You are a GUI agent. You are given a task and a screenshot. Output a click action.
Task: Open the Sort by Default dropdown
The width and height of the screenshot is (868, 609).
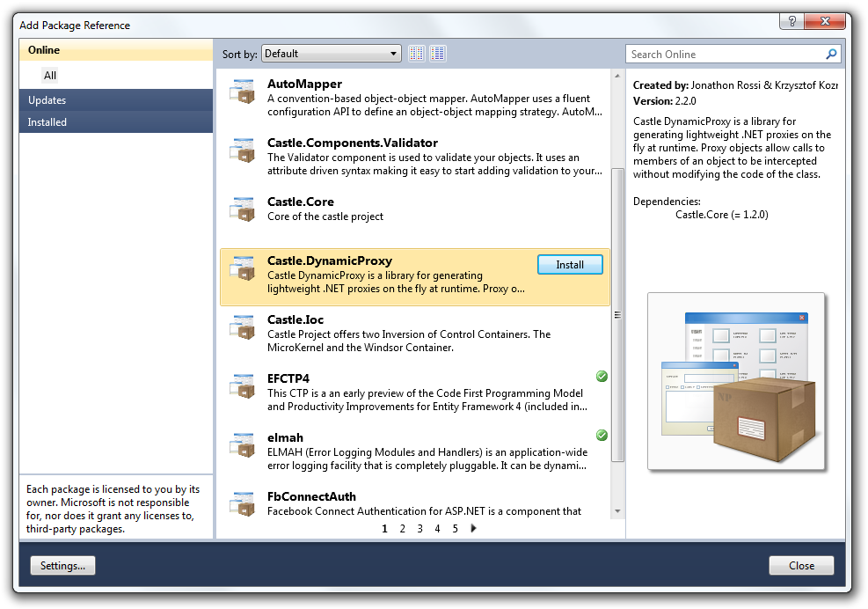pos(332,54)
